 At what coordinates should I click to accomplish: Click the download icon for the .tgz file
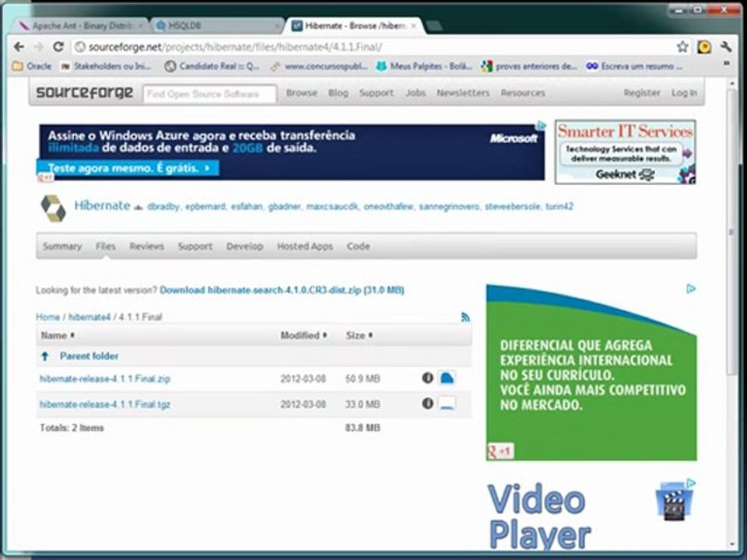(447, 404)
